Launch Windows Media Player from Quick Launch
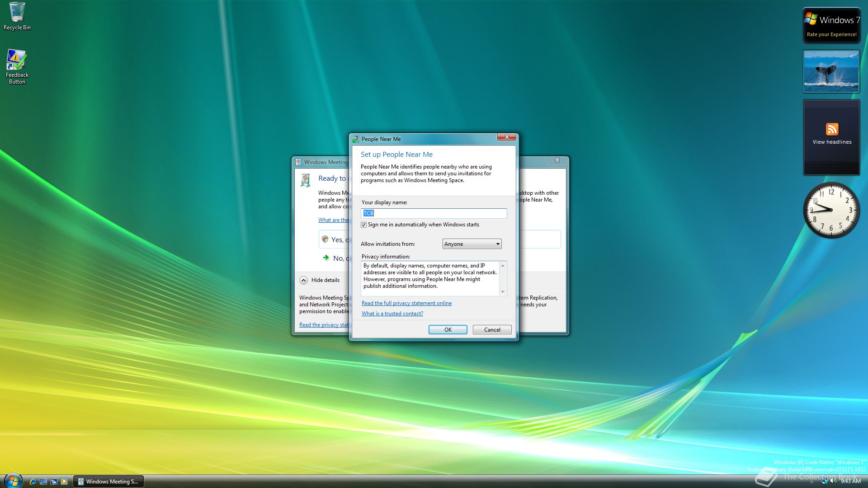The width and height of the screenshot is (868, 488). tap(64, 482)
